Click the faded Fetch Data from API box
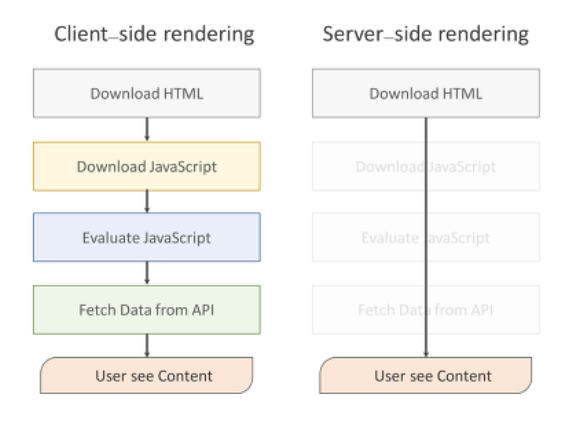The image size is (581, 448). (426, 310)
